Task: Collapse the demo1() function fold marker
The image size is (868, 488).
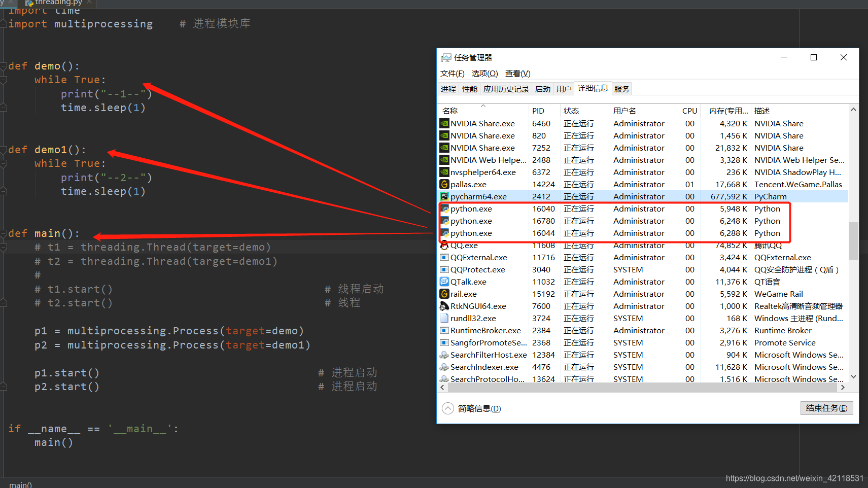Action: click(4, 150)
